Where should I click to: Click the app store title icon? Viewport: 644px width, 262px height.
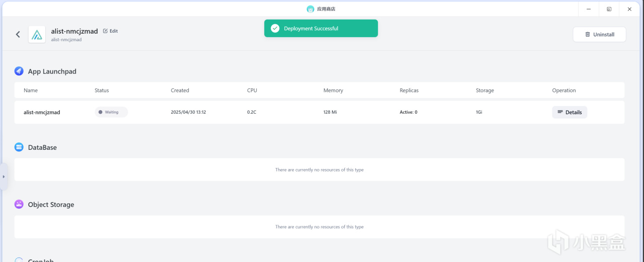[310, 9]
